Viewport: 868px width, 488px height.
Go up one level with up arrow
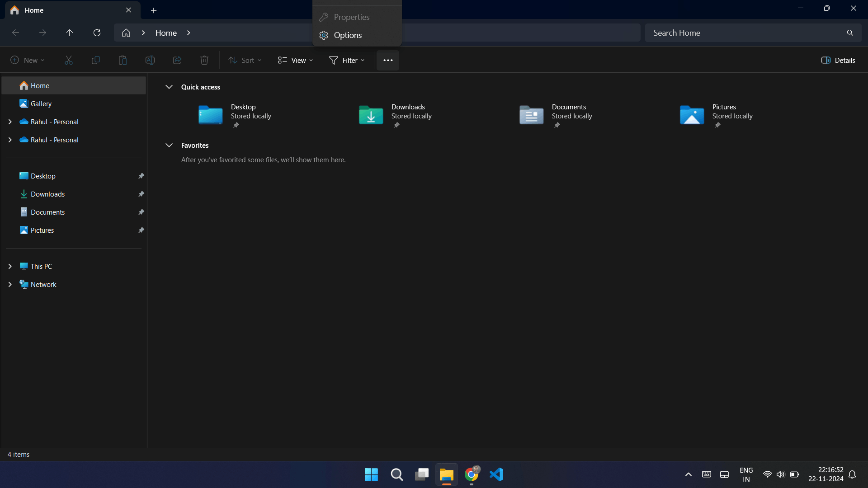[70, 33]
